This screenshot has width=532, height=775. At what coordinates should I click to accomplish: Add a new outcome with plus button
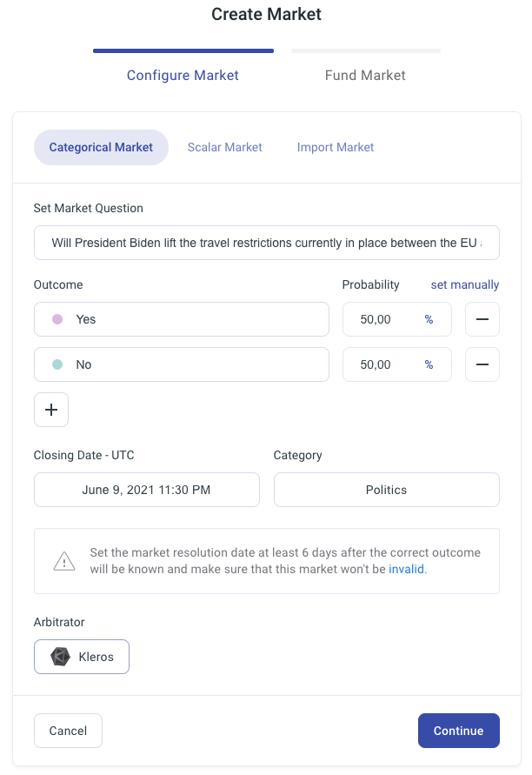[51, 410]
